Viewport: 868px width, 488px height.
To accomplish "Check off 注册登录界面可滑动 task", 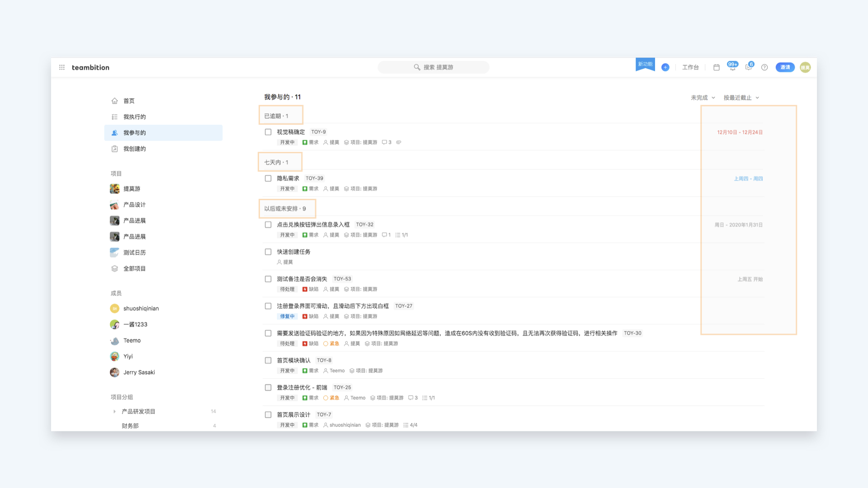I will [x=268, y=306].
